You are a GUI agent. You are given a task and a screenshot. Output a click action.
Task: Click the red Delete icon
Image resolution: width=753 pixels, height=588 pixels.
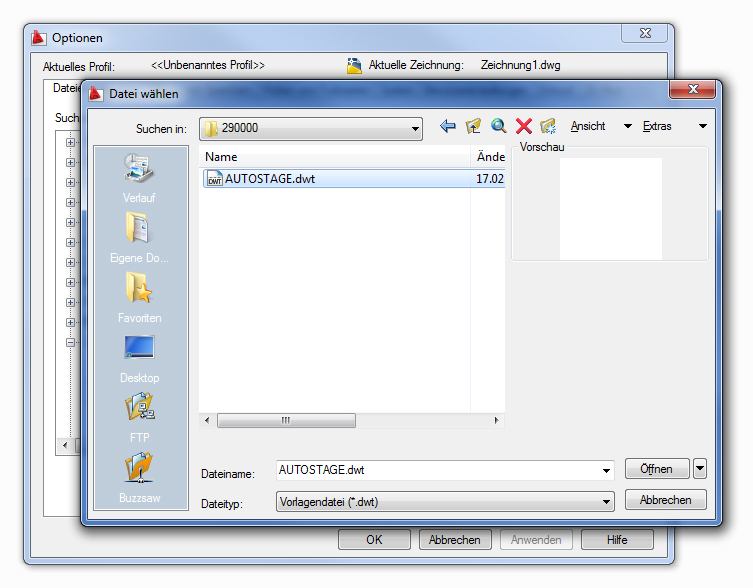click(x=523, y=127)
